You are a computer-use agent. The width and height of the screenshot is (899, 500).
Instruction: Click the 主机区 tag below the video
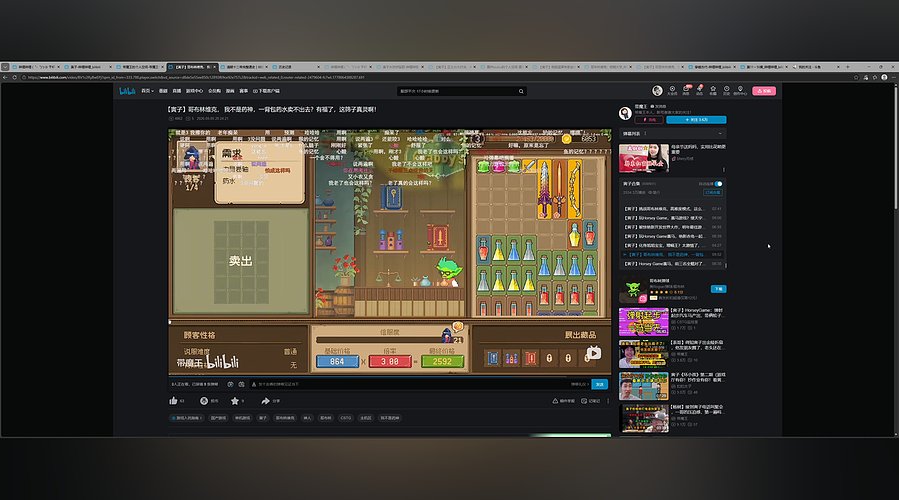tap(366, 418)
